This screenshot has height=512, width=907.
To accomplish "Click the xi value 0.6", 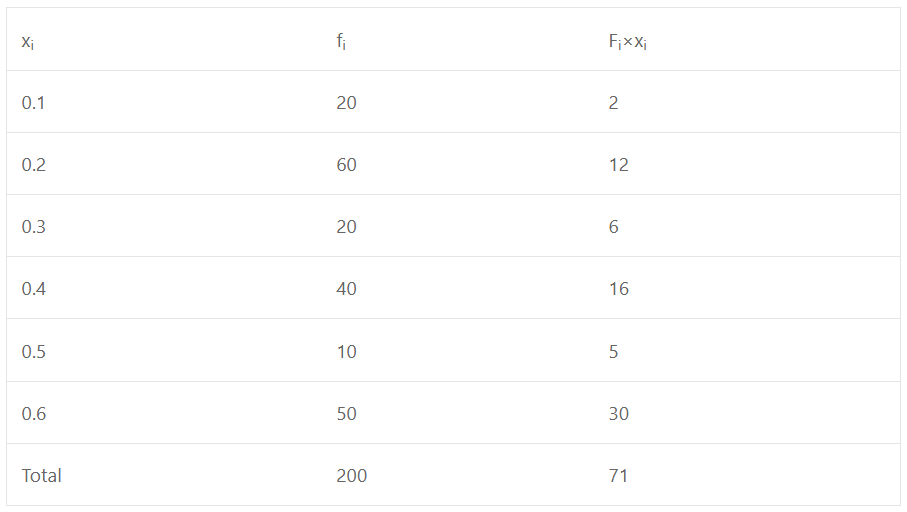I will point(34,414).
